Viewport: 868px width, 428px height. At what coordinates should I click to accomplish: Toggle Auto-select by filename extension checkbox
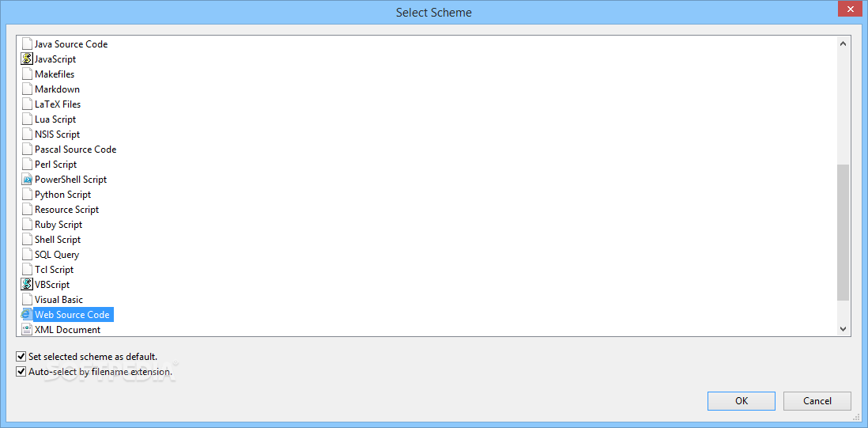(x=21, y=372)
